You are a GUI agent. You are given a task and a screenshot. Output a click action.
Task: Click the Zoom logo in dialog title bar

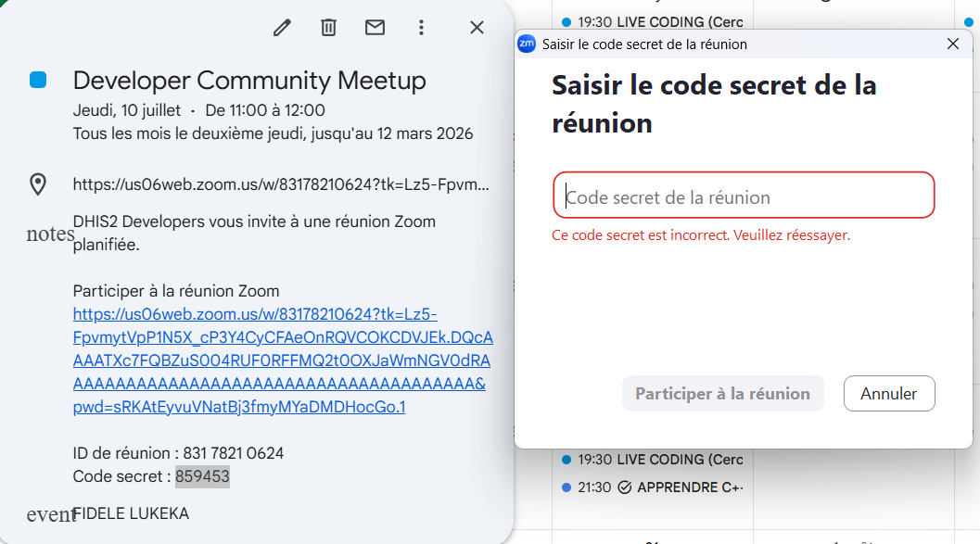coord(527,44)
